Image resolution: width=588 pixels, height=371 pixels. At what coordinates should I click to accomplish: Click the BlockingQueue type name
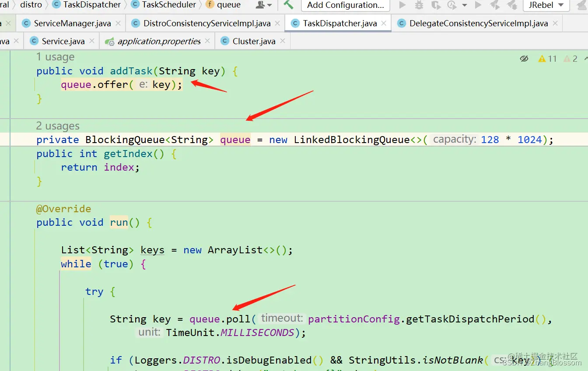(x=125, y=140)
